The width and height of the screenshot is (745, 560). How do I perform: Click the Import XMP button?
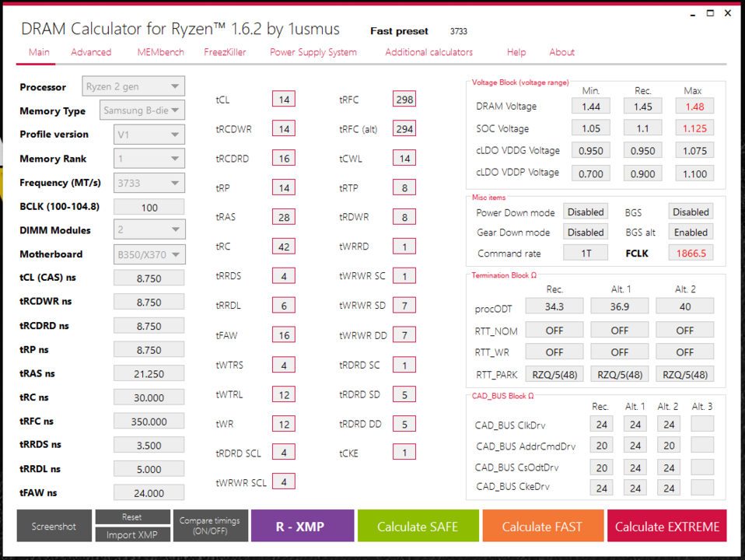(132, 535)
